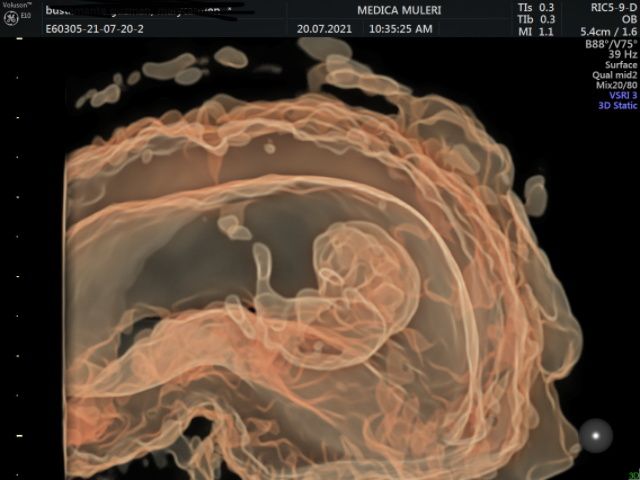The height and width of the screenshot is (480, 640).
Task: Click the OB application preset label
Action: click(629, 19)
